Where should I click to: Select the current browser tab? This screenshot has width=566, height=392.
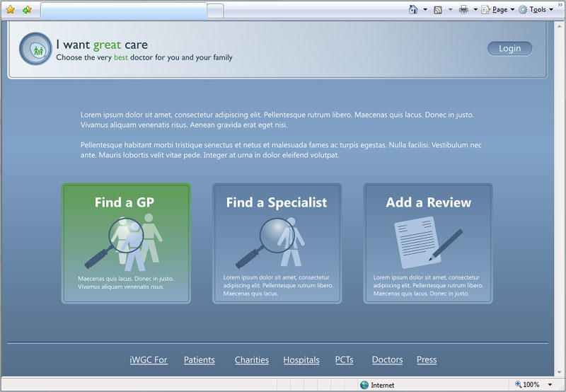tap(123, 11)
